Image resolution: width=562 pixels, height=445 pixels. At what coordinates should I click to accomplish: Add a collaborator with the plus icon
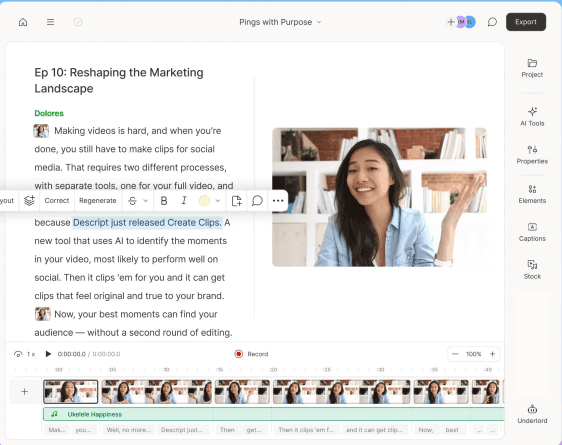(451, 22)
